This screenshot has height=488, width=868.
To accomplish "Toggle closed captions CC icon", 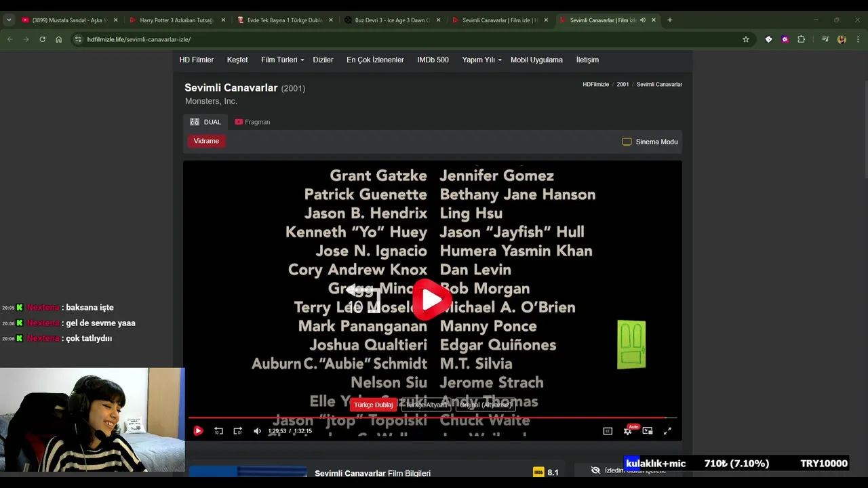I will coord(608,431).
